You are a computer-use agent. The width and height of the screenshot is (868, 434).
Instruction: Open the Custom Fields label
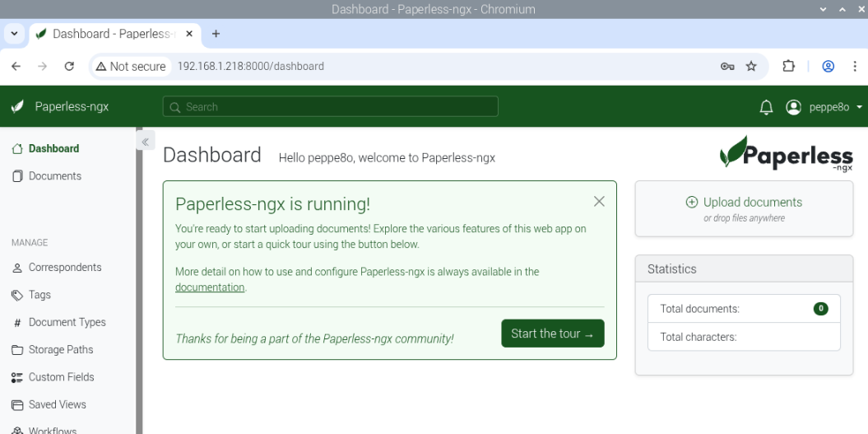pos(62,377)
